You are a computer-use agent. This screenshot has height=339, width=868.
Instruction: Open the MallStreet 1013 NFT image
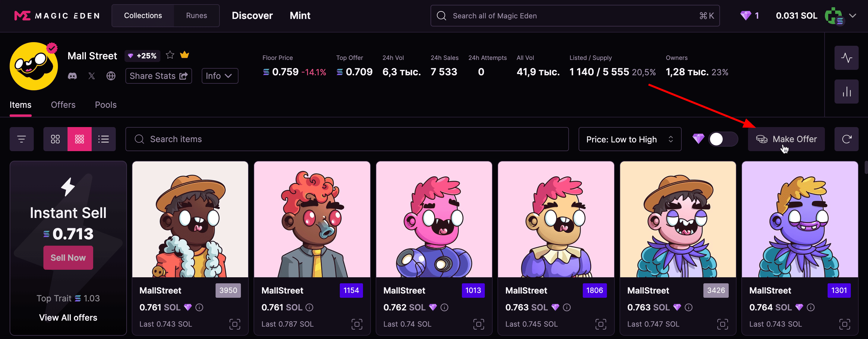(x=434, y=219)
